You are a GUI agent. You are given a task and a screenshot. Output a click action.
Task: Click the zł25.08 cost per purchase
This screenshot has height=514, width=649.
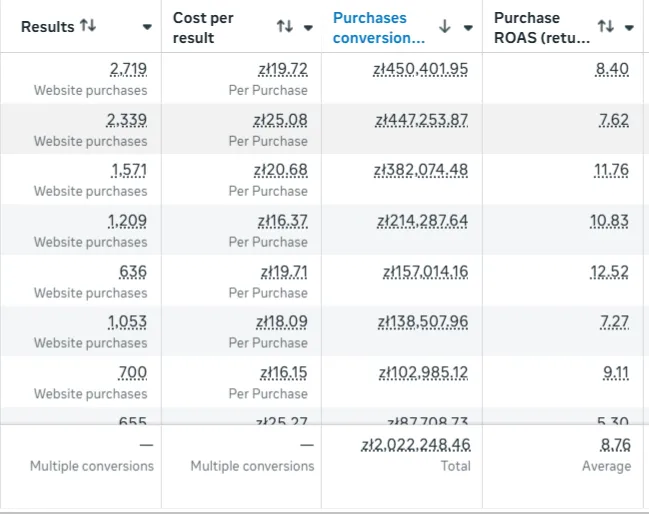click(x=281, y=120)
